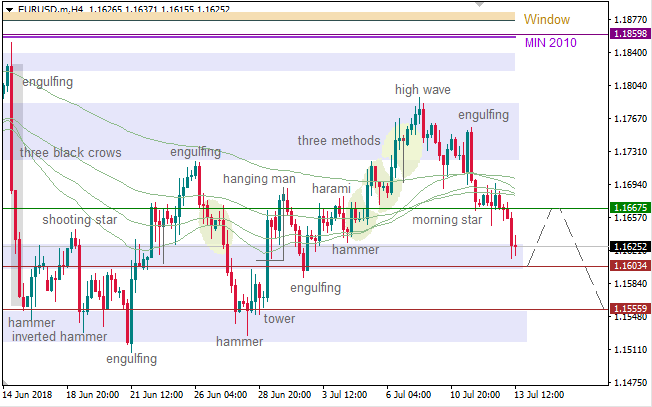Click the 'MIN 2010' level label
The image size is (652, 407).
[x=550, y=43]
